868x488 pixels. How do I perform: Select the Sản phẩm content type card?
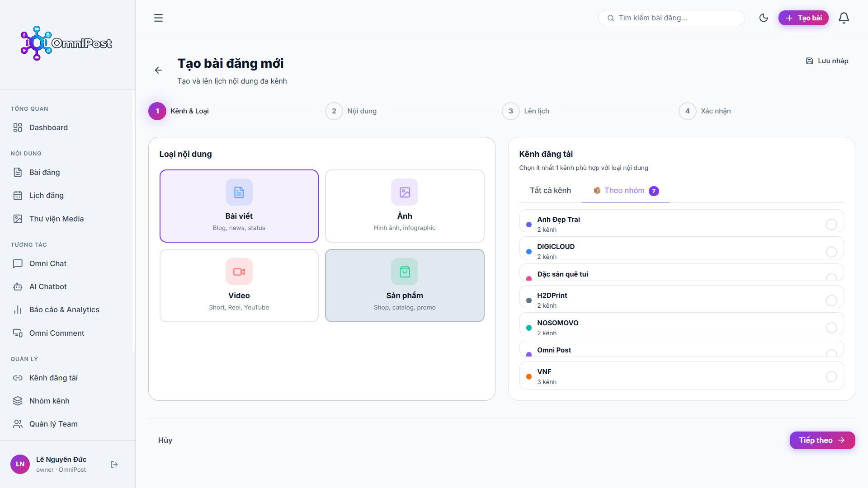(x=405, y=286)
